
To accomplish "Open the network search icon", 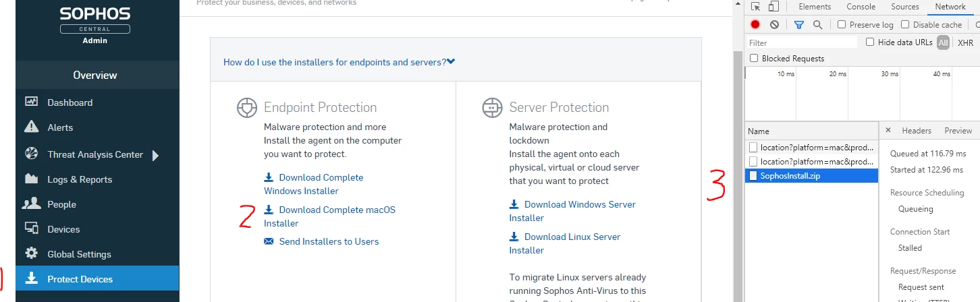I will (817, 24).
